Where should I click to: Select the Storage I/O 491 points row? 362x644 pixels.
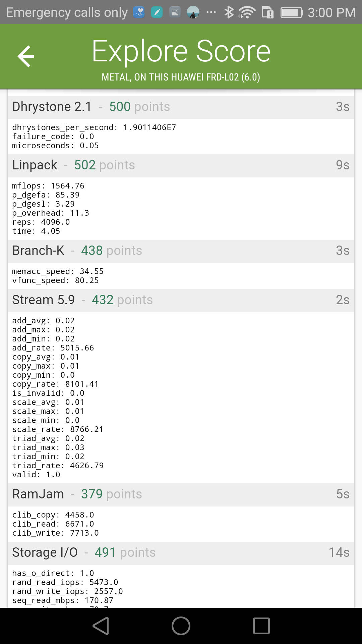click(x=181, y=553)
